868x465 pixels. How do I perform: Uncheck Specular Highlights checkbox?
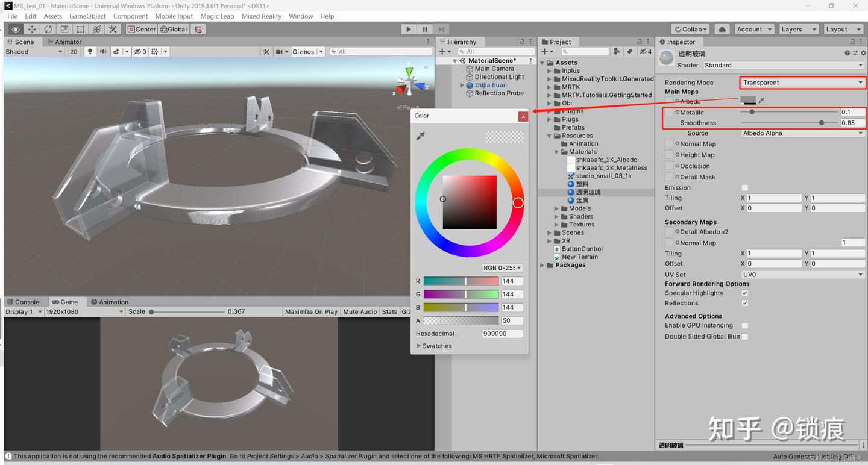click(x=745, y=293)
